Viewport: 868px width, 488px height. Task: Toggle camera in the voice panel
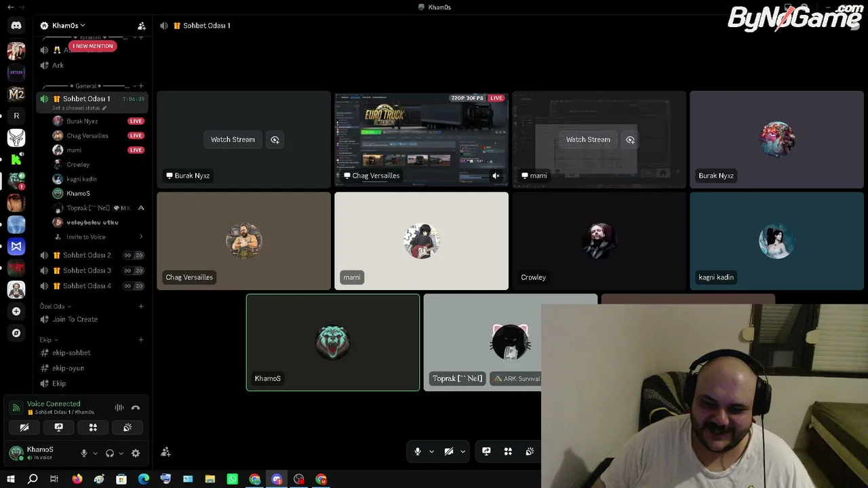coord(24,428)
